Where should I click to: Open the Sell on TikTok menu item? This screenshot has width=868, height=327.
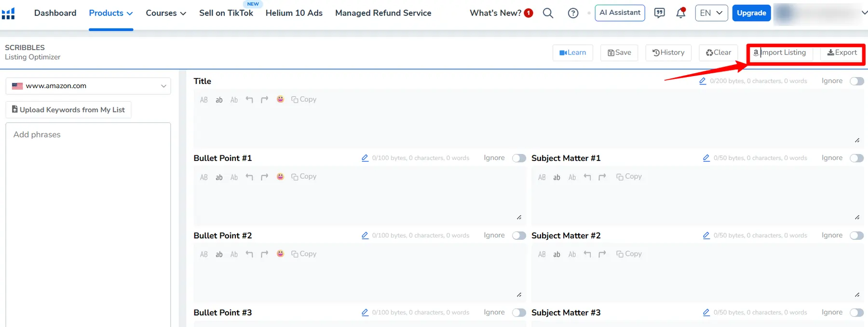click(226, 13)
